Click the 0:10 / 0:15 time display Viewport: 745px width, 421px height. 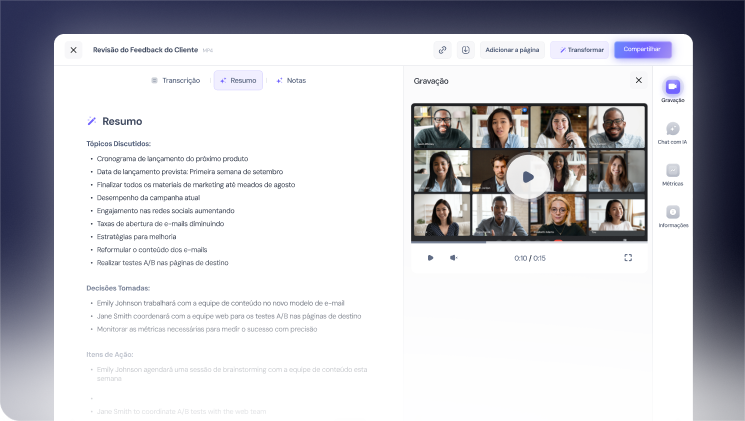coord(530,258)
